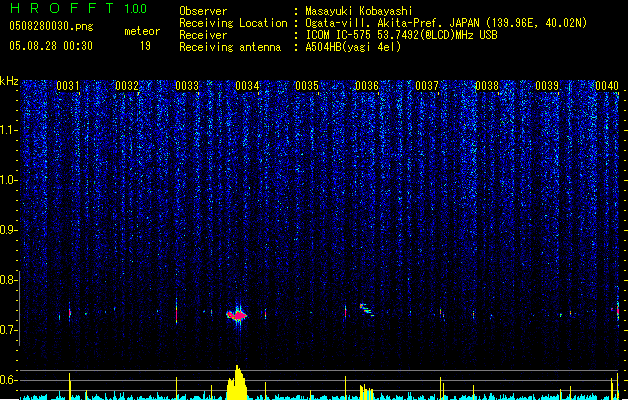
Task: Select observer name Masayuki Kobayashi
Action: [x=359, y=11]
